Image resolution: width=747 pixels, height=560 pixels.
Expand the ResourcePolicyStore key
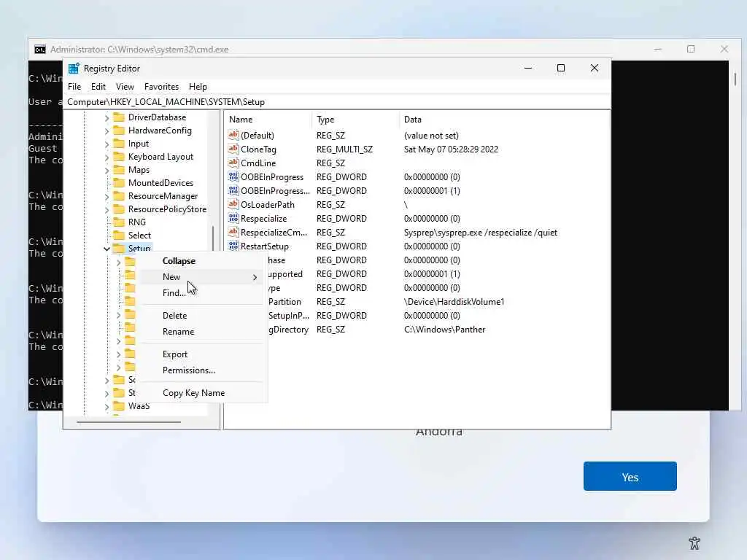(x=107, y=209)
